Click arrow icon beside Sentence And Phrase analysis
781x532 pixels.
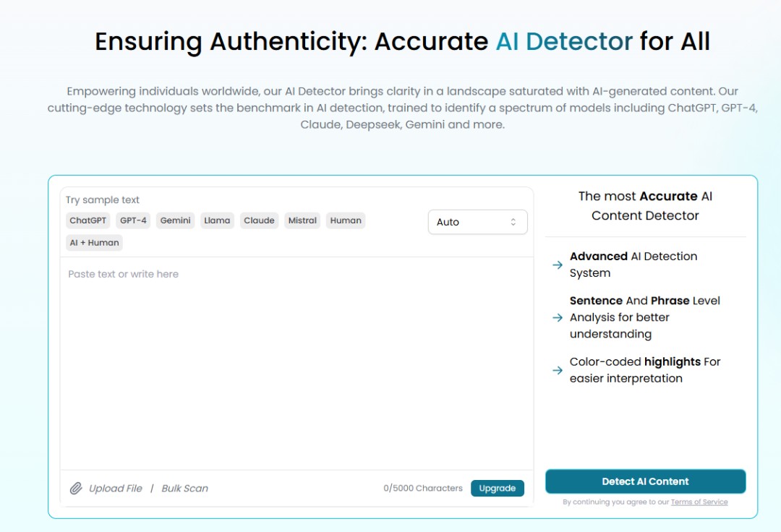pos(558,317)
